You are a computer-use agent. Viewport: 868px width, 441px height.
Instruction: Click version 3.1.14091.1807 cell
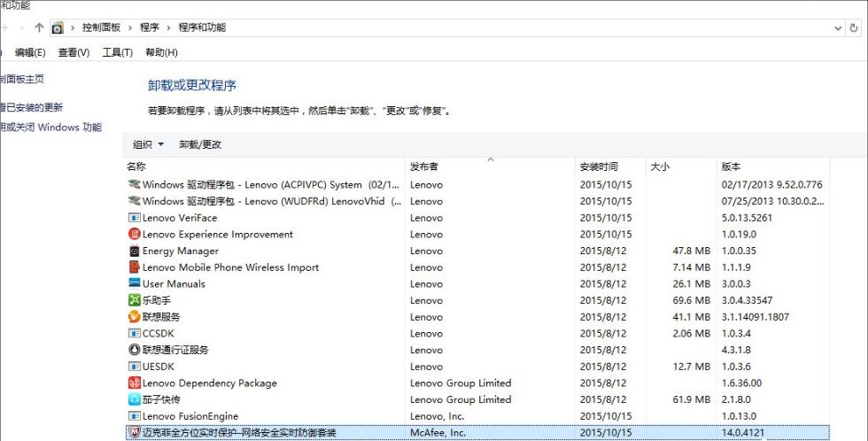pos(755,317)
